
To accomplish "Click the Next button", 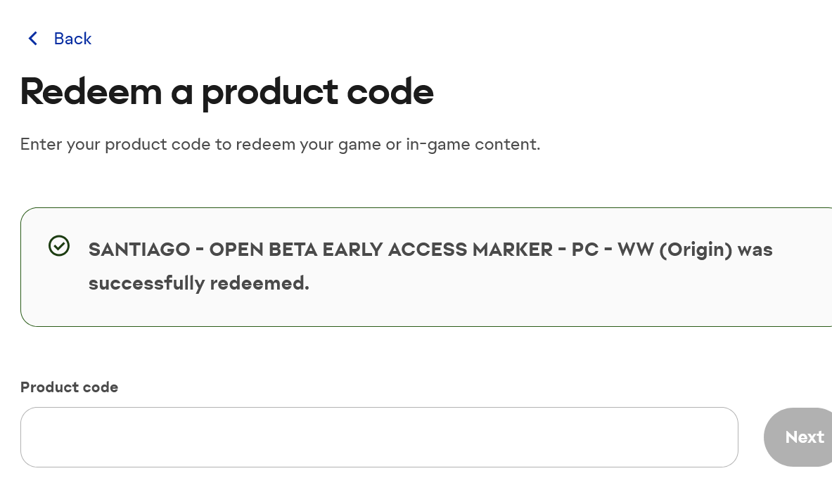I will [x=798, y=437].
